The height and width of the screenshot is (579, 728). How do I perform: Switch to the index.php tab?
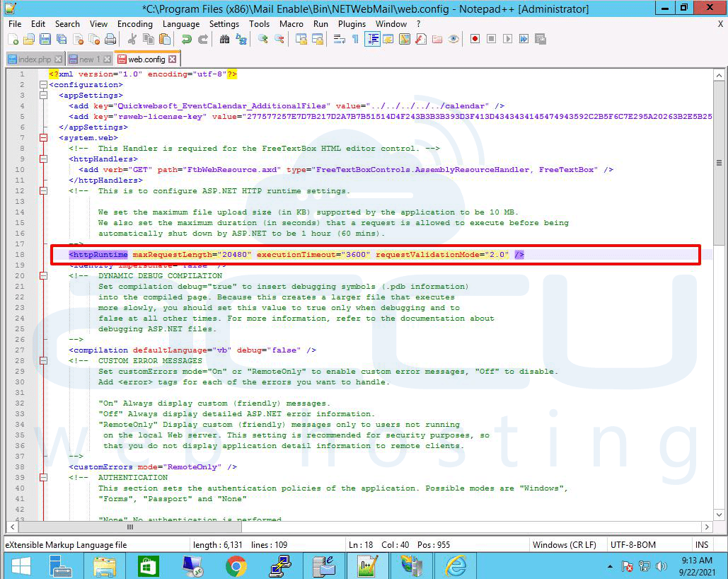coord(35,59)
